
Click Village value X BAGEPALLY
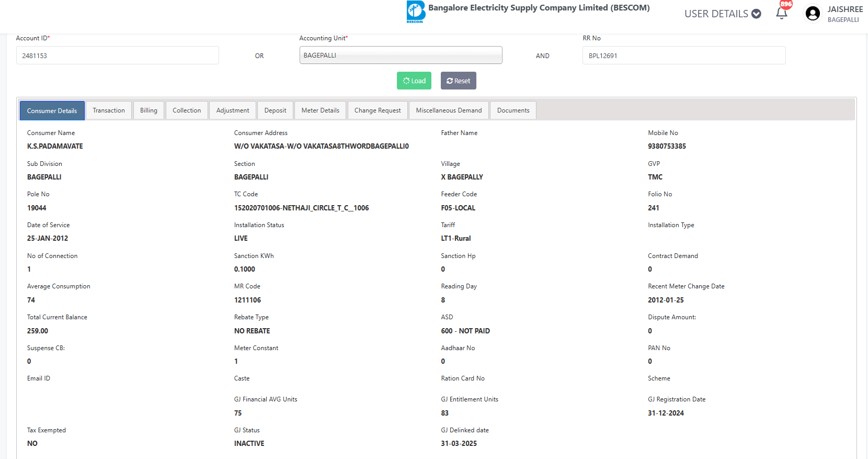[x=462, y=177]
